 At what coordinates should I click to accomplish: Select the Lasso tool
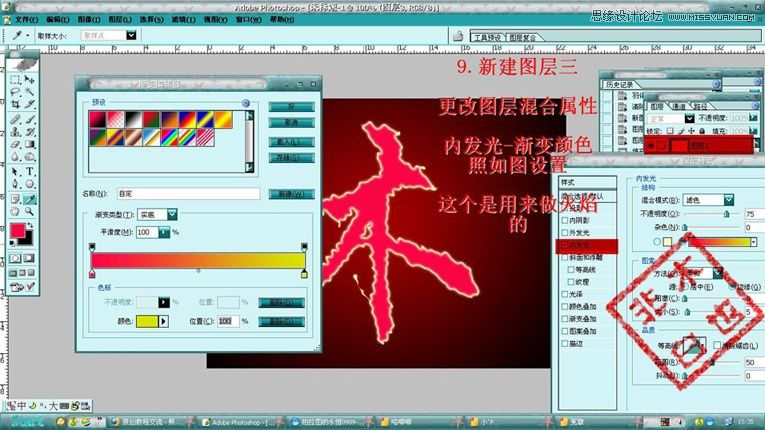15,92
